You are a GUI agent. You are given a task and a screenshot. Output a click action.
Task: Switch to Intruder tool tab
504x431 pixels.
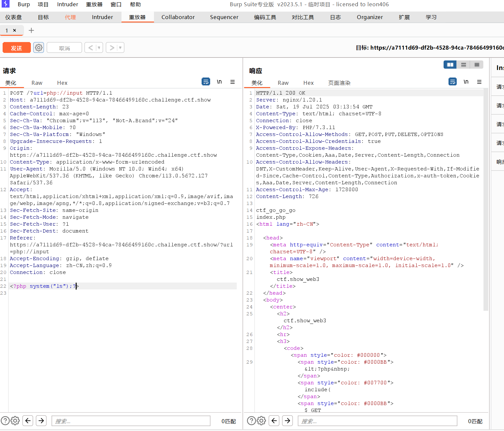pyautogui.click(x=102, y=17)
